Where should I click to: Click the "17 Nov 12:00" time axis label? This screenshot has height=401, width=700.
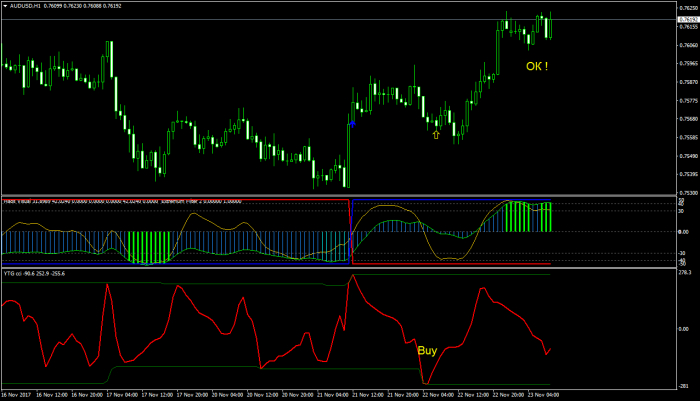pos(157,395)
